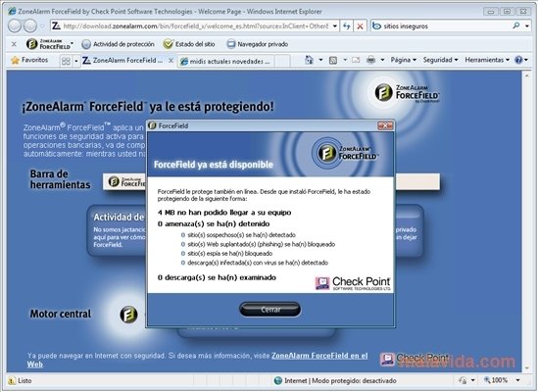Click the RSS feeds icon
This screenshot has height=392, width=538.
333,61
